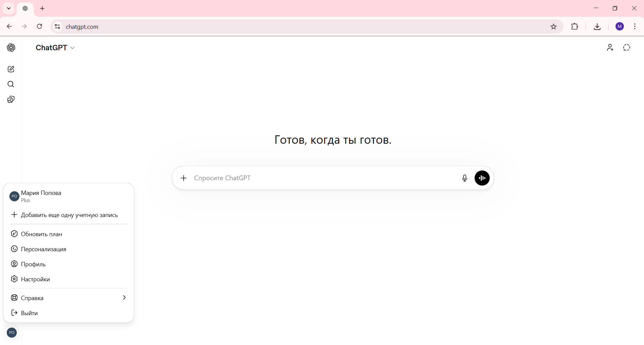Open the ChatGPT model selector dropdown
The image size is (644, 345).
tap(55, 48)
